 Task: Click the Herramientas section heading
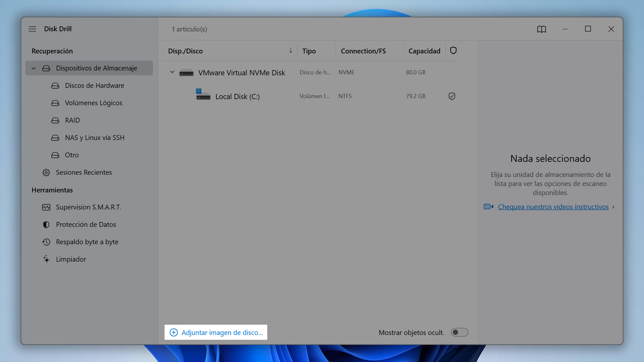tap(52, 190)
